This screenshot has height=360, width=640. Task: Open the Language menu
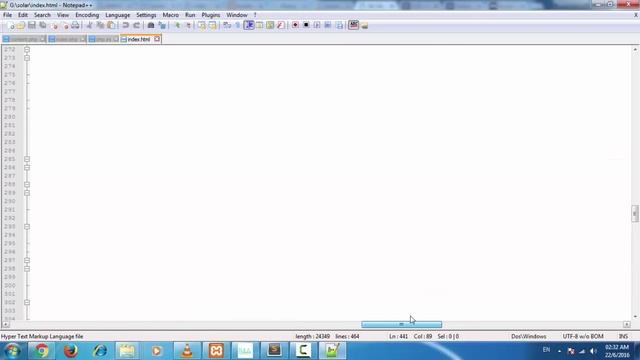[118, 15]
